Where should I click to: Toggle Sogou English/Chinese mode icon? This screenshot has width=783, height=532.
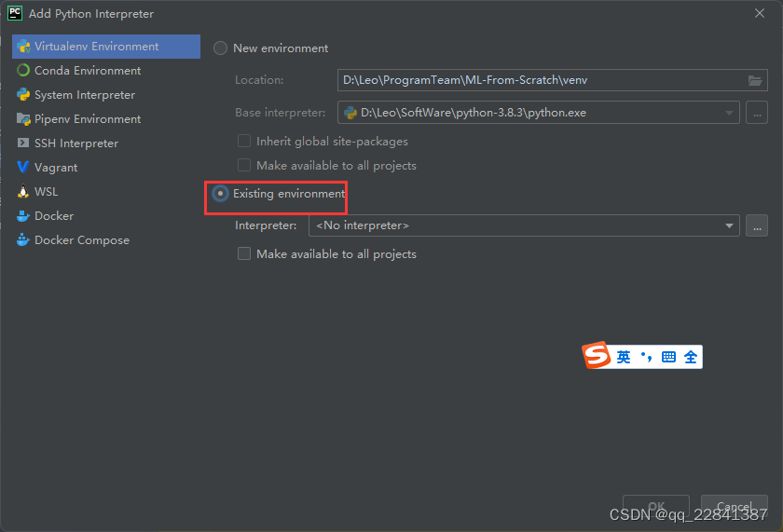tap(624, 357)
